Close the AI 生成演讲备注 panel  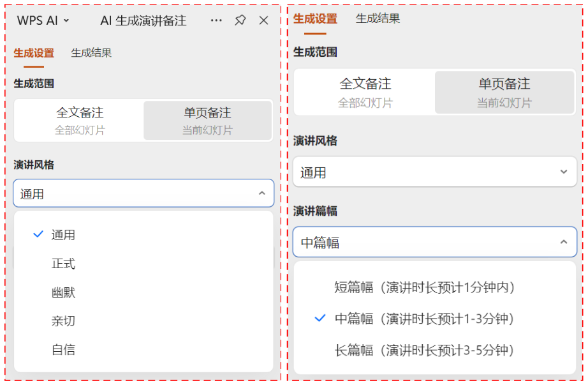tap(263, 20)
